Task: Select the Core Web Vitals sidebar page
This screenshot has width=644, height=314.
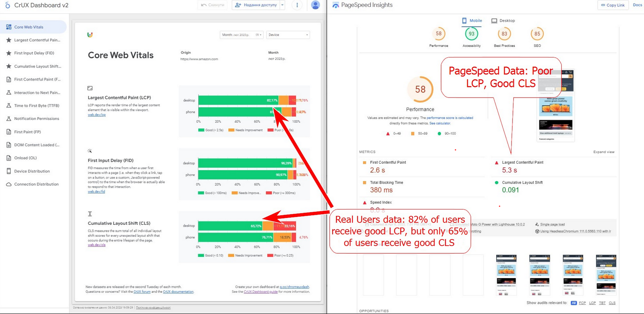Action: point(33,27)
